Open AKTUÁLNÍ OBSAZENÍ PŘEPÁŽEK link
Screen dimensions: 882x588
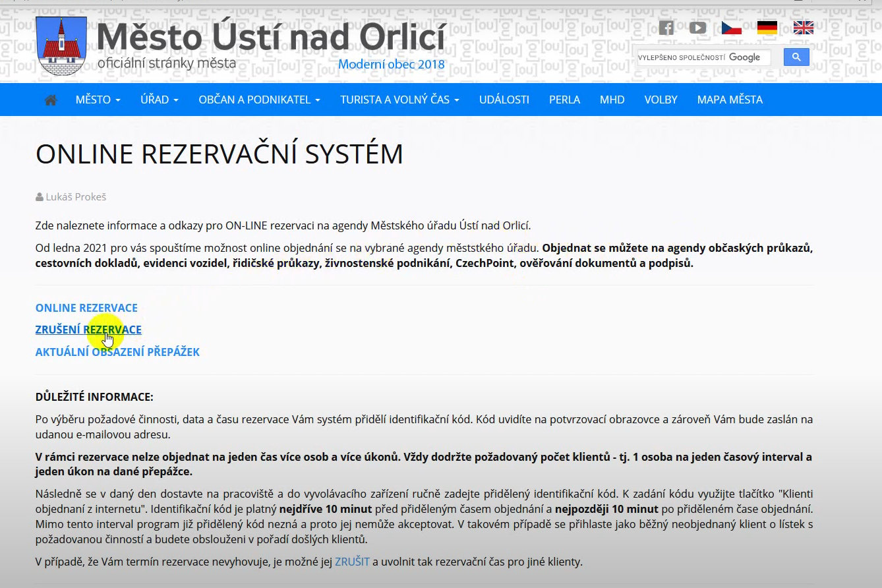[117, 352]
